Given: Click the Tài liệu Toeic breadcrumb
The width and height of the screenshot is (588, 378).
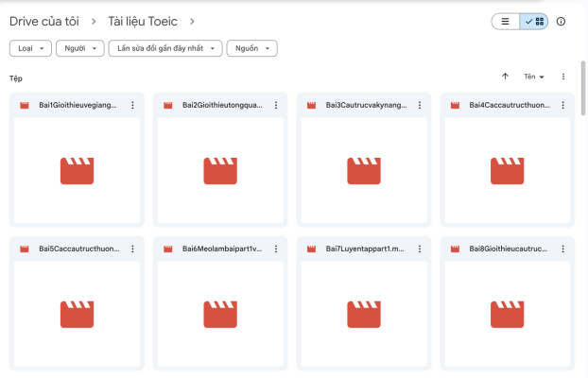Looking at the screenshot, I should tap(143, 22).
